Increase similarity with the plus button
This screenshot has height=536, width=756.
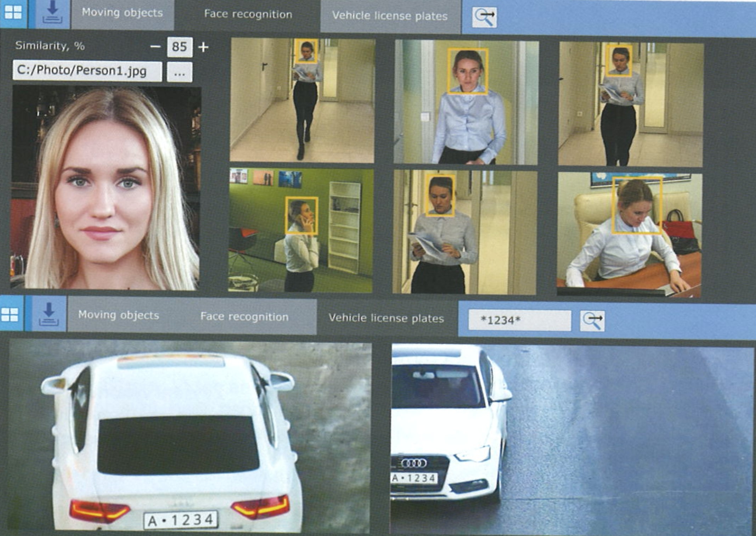[203, 47]
